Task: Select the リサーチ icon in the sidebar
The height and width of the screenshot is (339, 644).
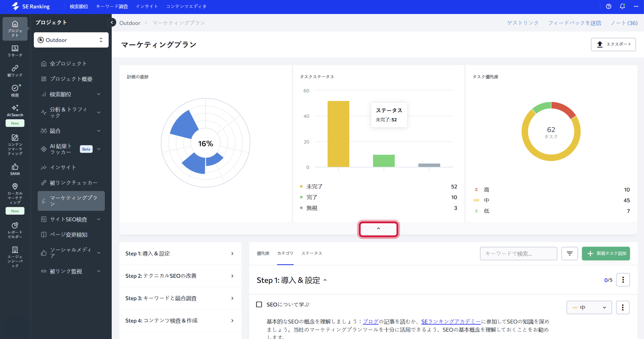Action: pyautogui.click(x=15, y=51)
